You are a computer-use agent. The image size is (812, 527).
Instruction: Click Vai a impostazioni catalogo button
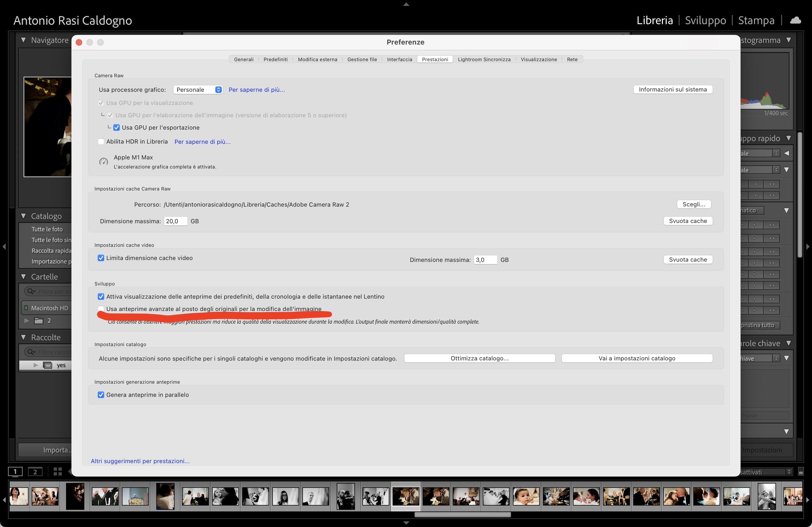coord(637,358)
